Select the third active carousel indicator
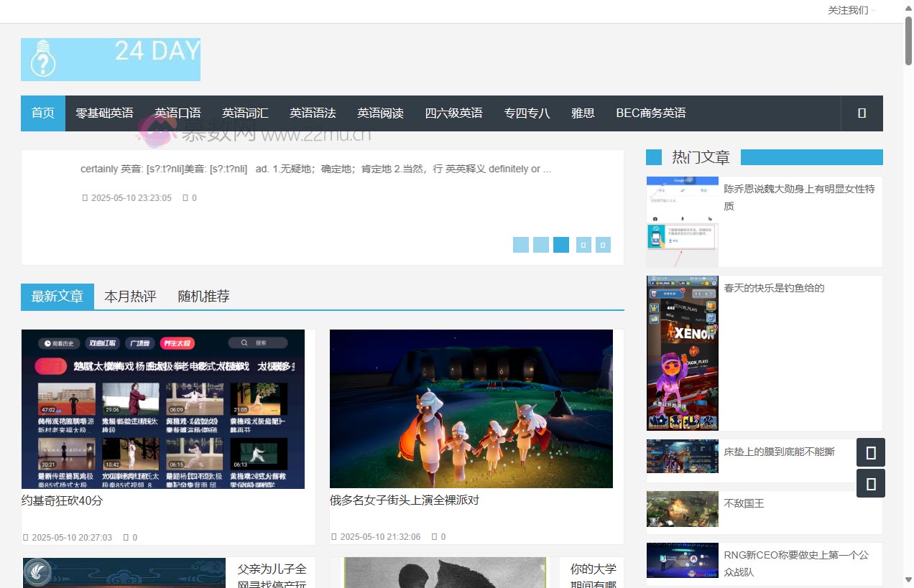Image resolution: width=914 pixels, height=588 pixels. tap(560, 245)
